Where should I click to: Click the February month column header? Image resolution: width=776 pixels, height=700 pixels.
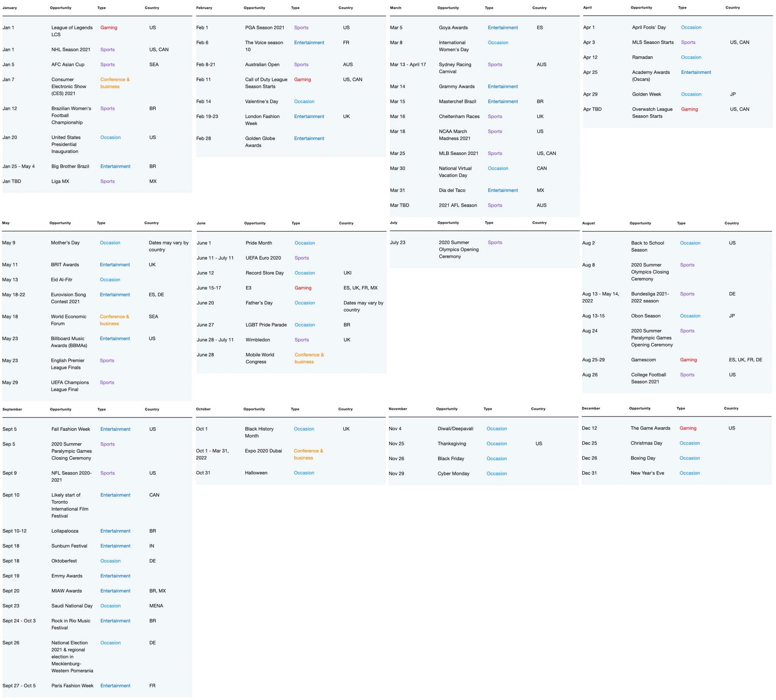204,8
